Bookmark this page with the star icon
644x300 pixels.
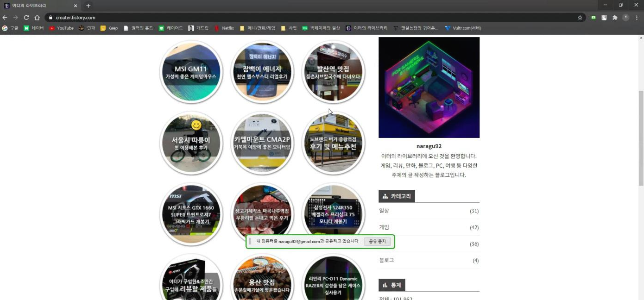point(580,18)
